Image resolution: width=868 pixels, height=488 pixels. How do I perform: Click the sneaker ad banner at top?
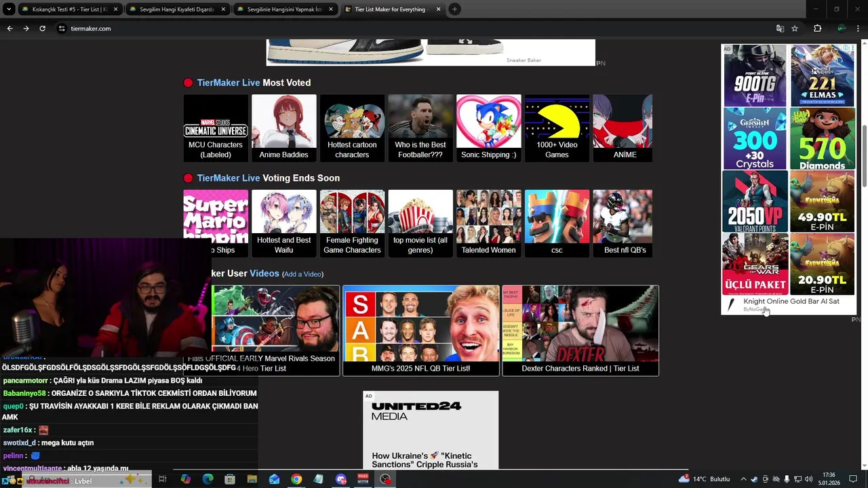pos(431,52)
